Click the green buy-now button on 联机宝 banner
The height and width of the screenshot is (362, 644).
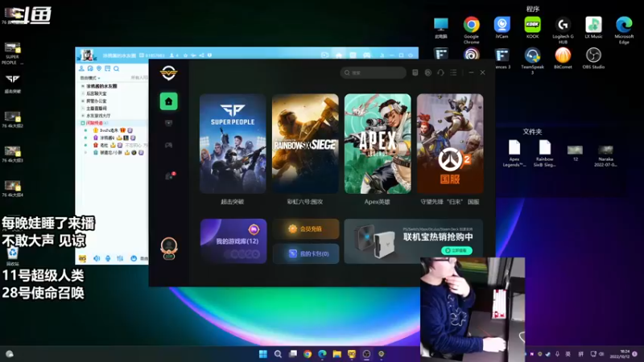(x=456, y=250)
